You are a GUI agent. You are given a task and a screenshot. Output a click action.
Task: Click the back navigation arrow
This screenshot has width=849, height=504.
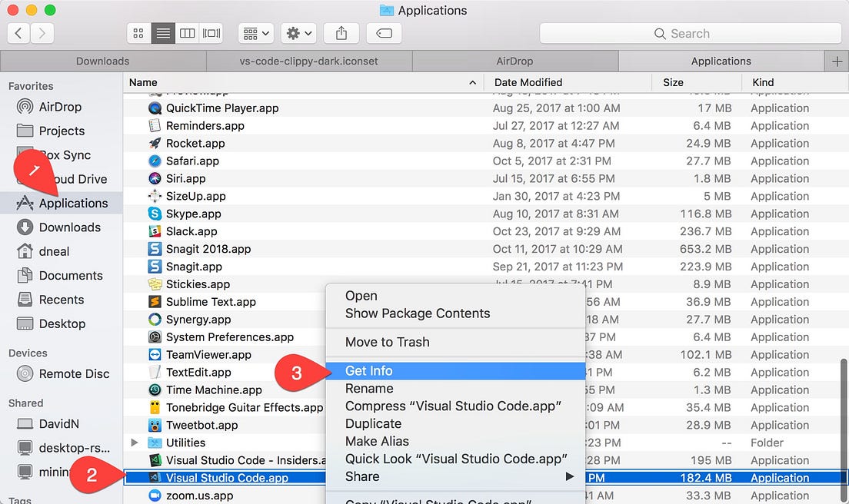click(18, 33)
